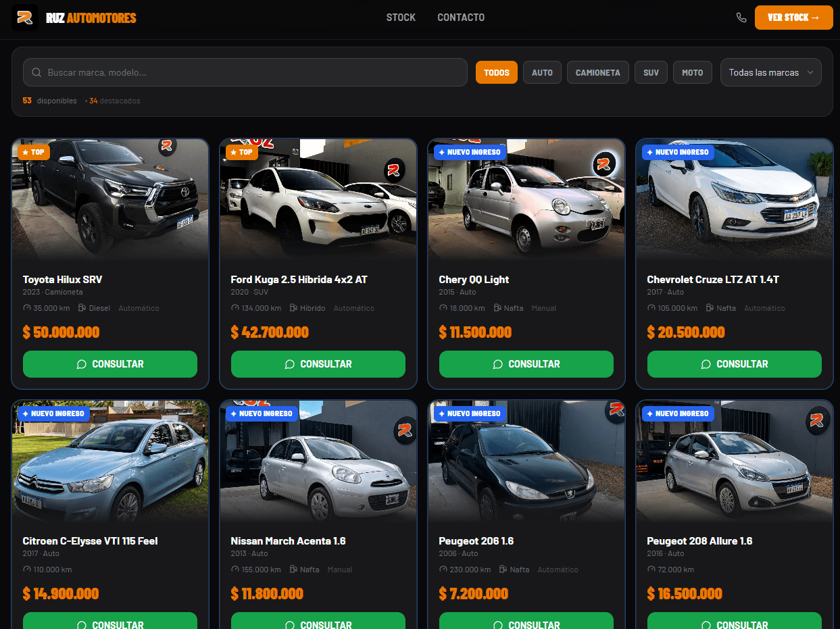Click the VER STOCK button

[794, 18]
